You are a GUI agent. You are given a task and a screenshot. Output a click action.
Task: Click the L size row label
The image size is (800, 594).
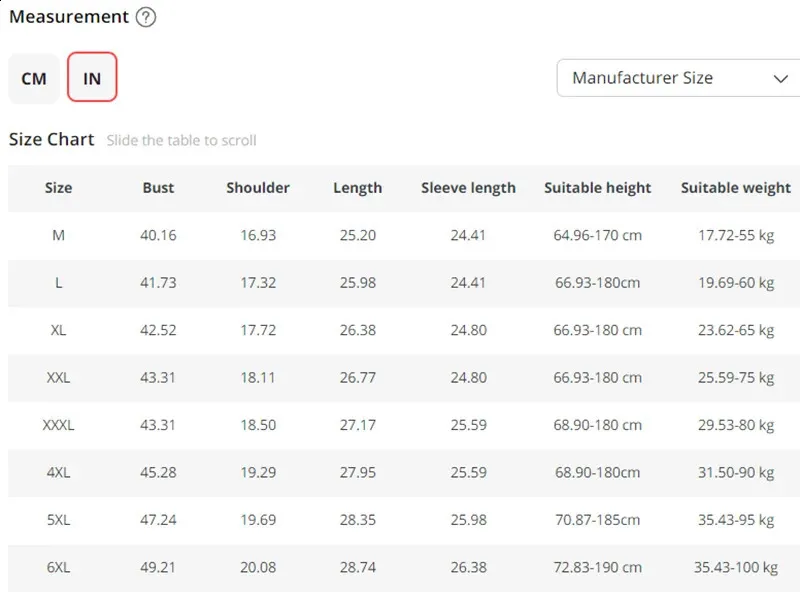point(59,283)
